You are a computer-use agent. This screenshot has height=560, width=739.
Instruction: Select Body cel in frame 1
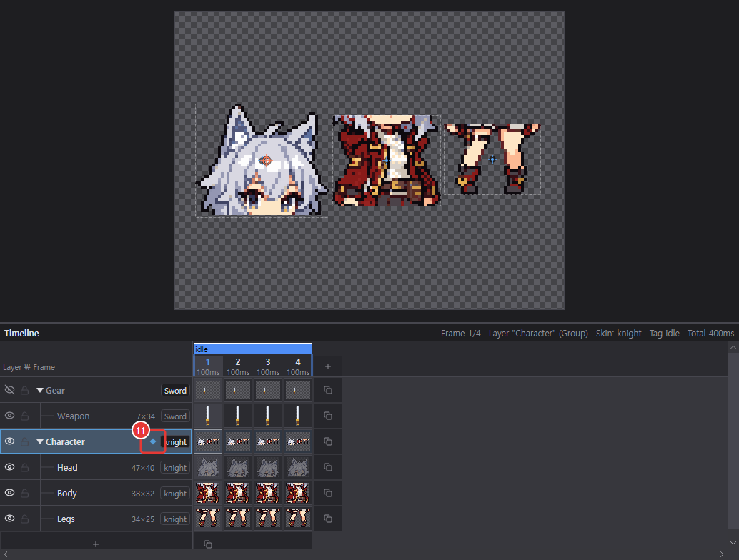[208, 493]
